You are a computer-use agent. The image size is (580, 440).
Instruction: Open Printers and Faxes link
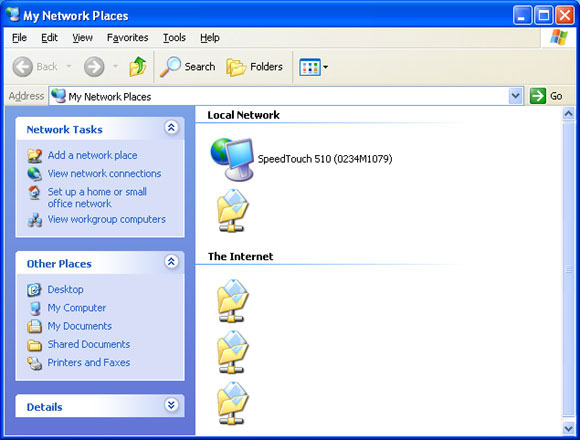[89, 362]
